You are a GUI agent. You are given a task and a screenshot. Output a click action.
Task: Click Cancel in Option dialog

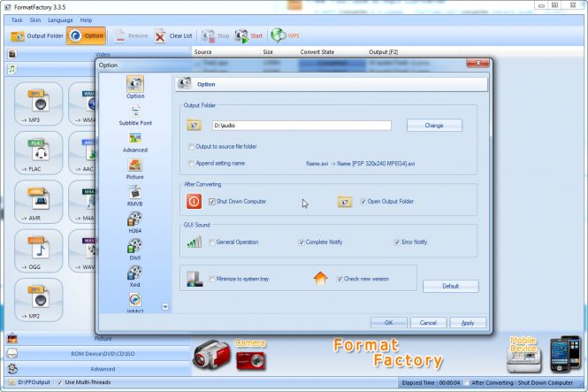428,323
